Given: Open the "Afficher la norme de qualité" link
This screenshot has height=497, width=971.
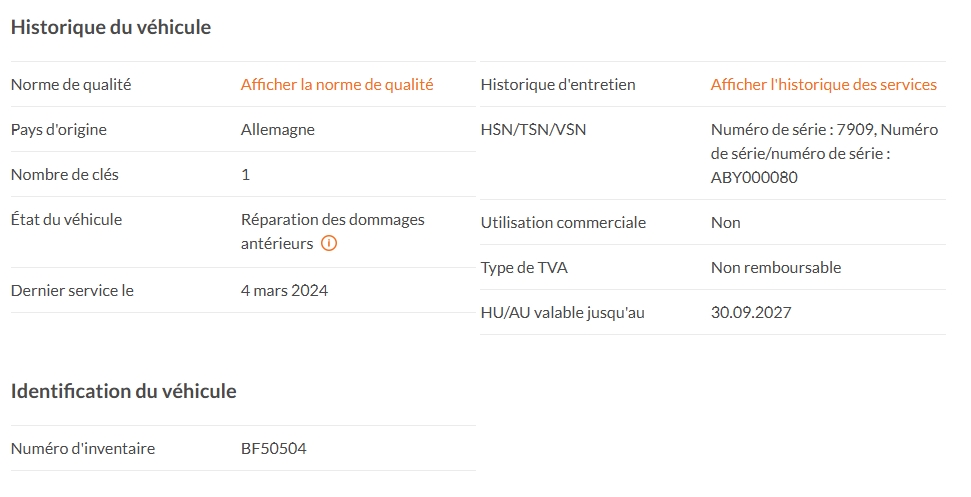Looking at the screenshot, I should point(337,85).
